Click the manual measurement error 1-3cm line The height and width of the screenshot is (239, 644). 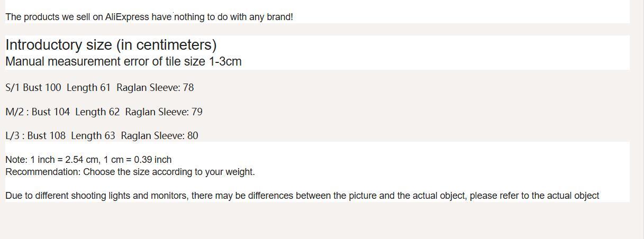click(x=123, y=61)
